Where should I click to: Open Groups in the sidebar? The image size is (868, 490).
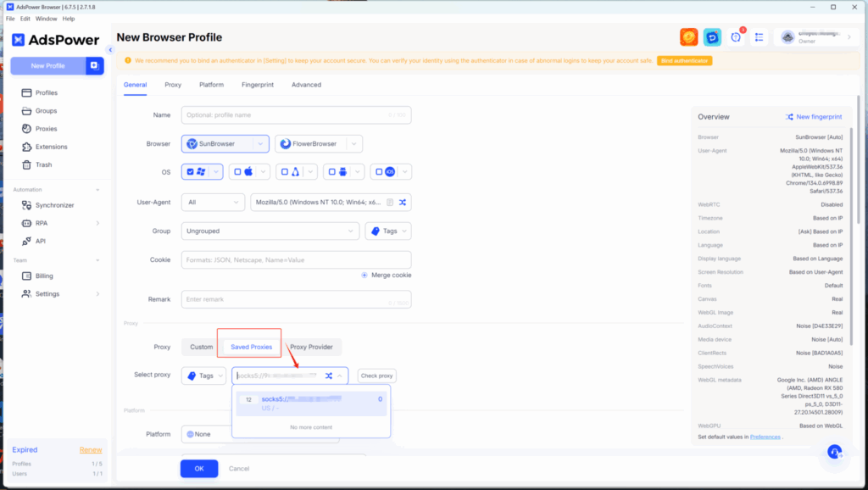click(46, 111)
